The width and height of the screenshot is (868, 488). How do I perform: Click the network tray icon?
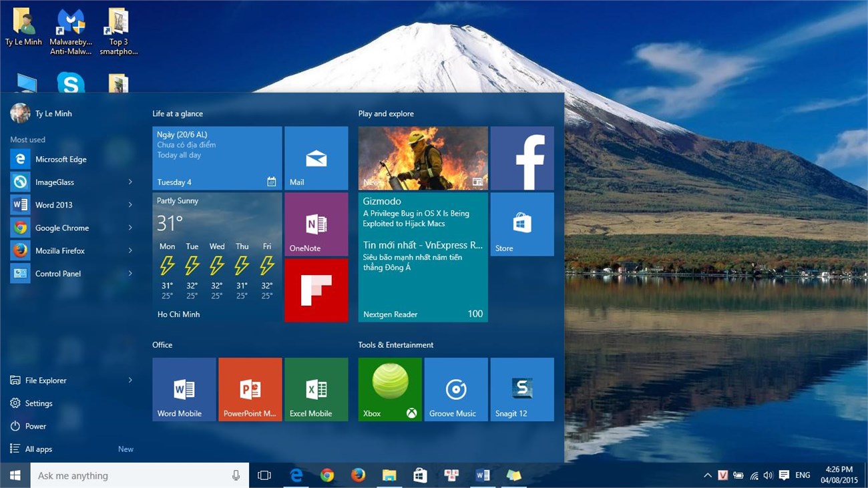pos(754,475)
